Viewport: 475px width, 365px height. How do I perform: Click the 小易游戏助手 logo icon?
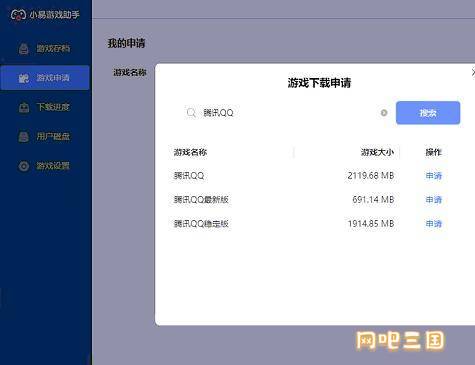(x=18, y=15)
